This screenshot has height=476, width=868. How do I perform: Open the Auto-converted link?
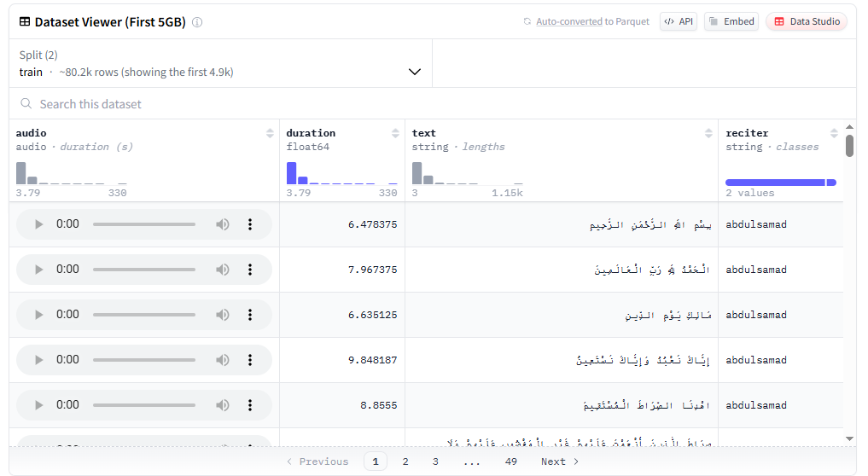click(568, 21)
